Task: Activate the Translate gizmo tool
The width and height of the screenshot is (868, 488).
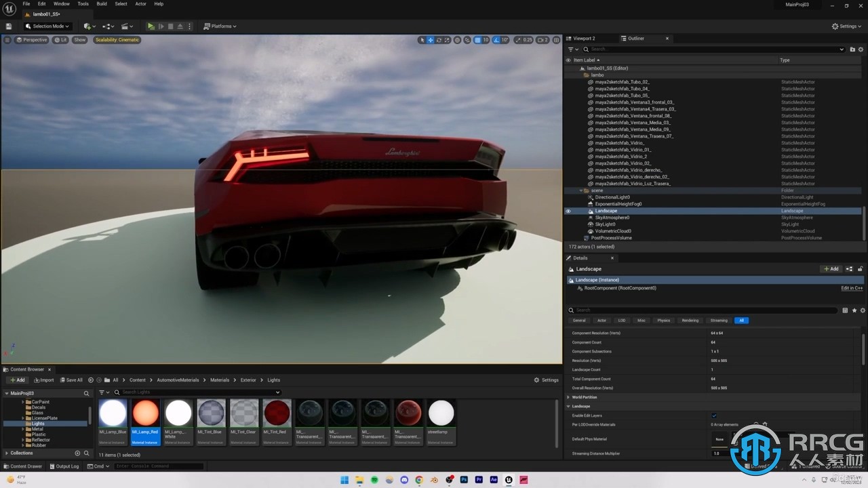Action: coord(431,40)
